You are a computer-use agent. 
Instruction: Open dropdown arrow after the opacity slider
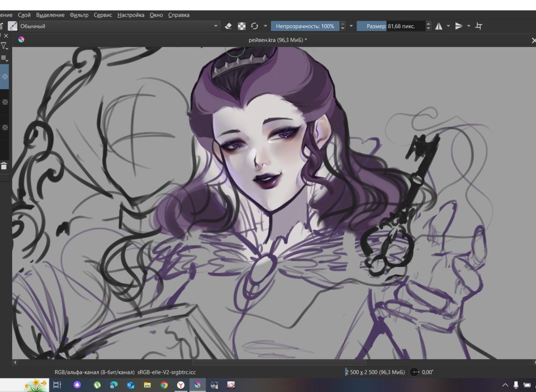[351, 26]
